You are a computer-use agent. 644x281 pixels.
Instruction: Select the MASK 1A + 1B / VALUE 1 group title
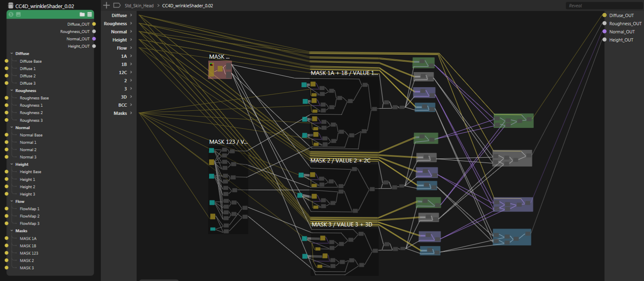[344, 73]
